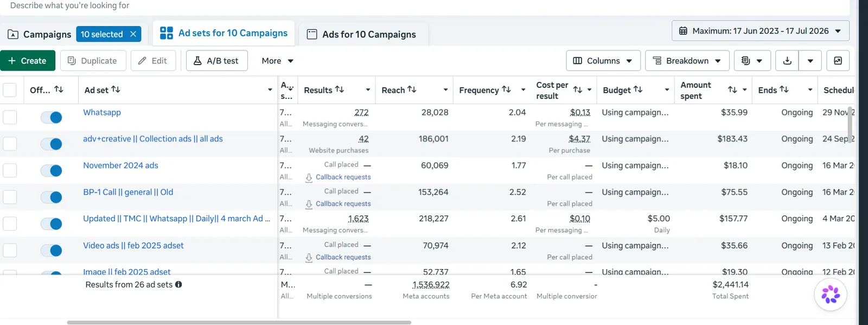The image size is (868, 325).
Task: Toggle the Updated TMC Whatsapp Daily ad set
Action: 52,224
